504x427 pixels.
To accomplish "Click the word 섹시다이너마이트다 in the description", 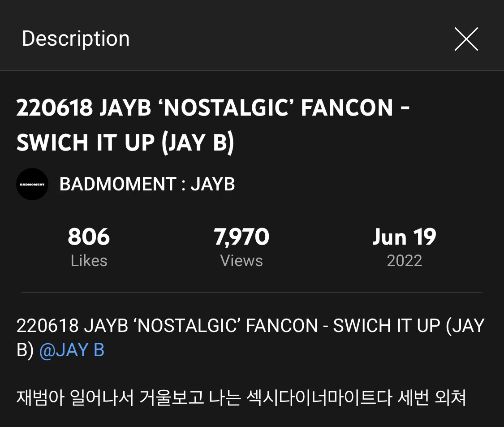I will click(319, 397).
